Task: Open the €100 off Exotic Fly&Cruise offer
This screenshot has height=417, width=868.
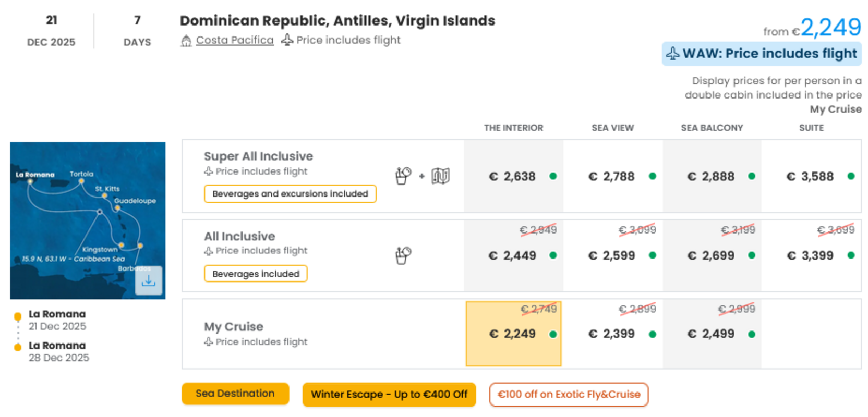Action: coord(569,394)
